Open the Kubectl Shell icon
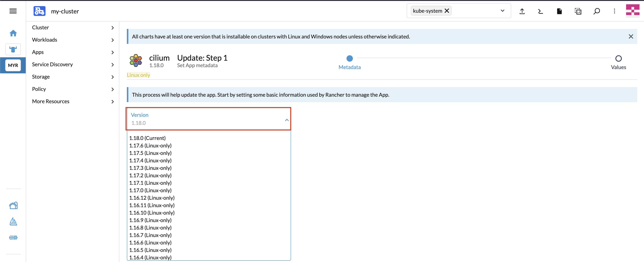Screen dimensions: 644x262 point(540,11)
